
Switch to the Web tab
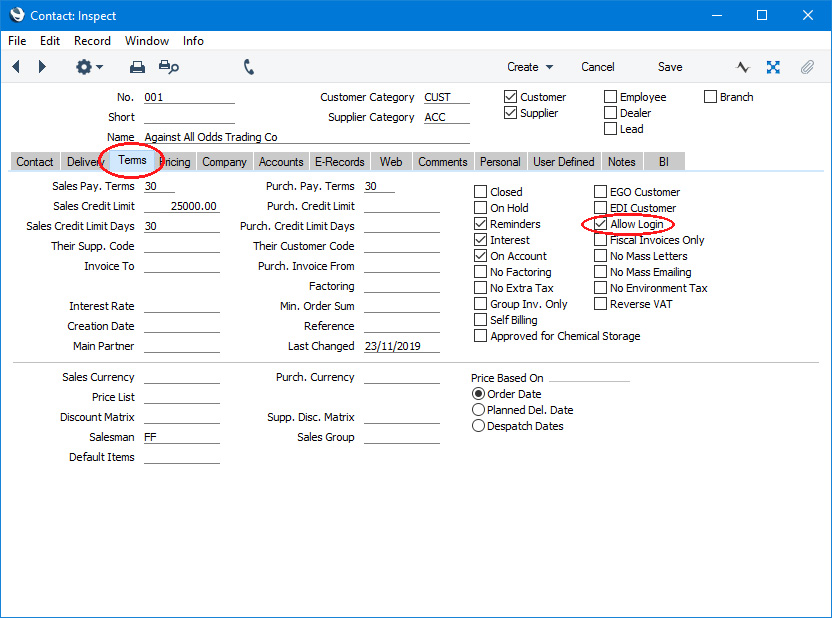coord(391,162)
